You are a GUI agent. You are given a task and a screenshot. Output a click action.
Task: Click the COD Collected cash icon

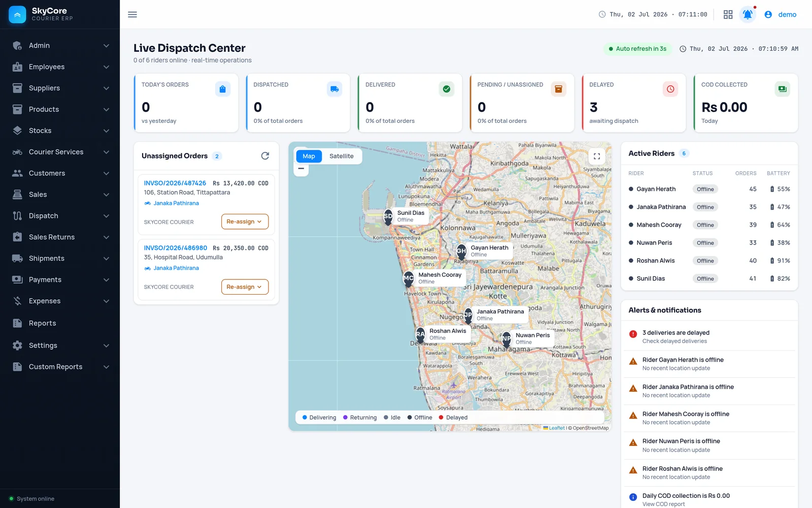[782, 89]
